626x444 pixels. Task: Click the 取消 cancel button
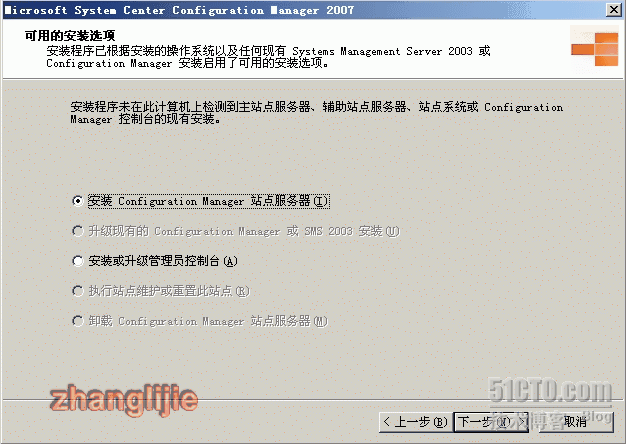point(575,422)
